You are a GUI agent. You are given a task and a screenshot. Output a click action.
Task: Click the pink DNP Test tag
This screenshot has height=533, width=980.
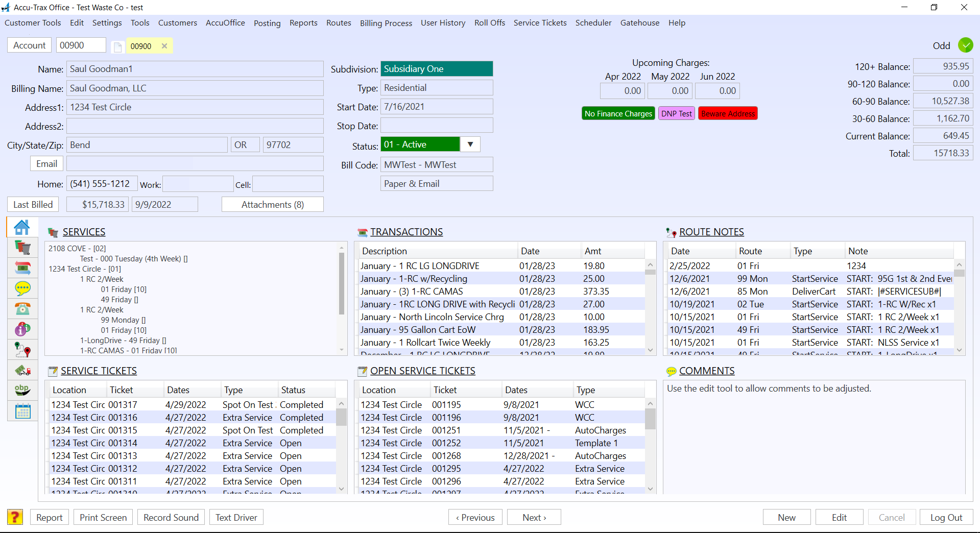[677, 113]
